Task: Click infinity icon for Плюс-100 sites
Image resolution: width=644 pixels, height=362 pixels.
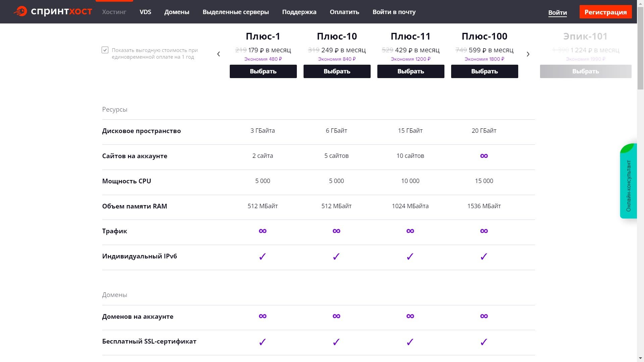Action: pos(484,156)
